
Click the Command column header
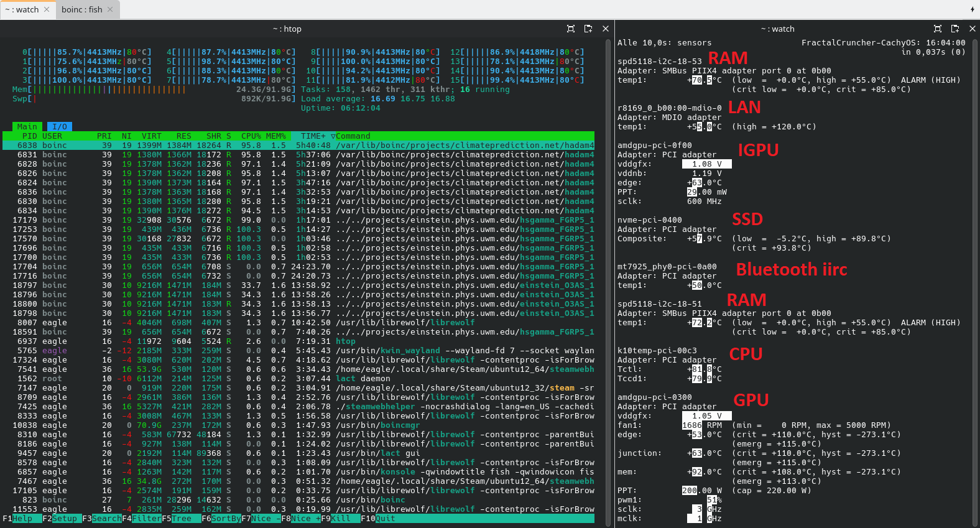(x=353, y=136)
